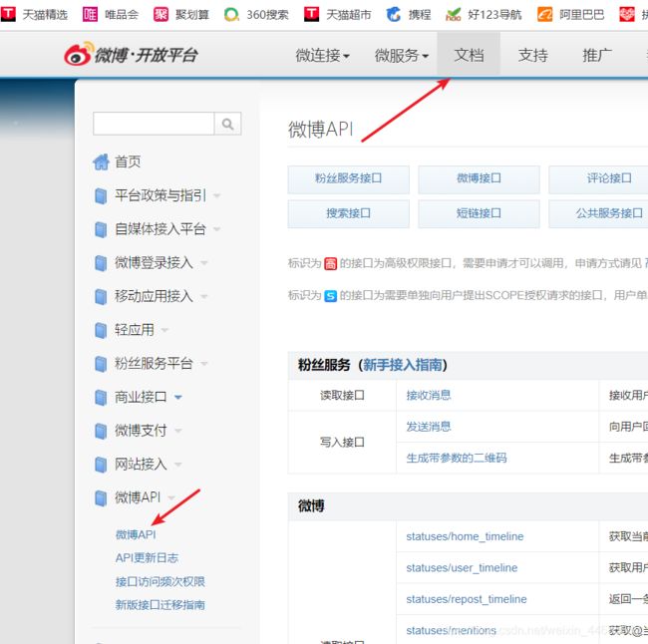
Task: Click the Weibo Open Platform logo
Action: coord(131,54)
